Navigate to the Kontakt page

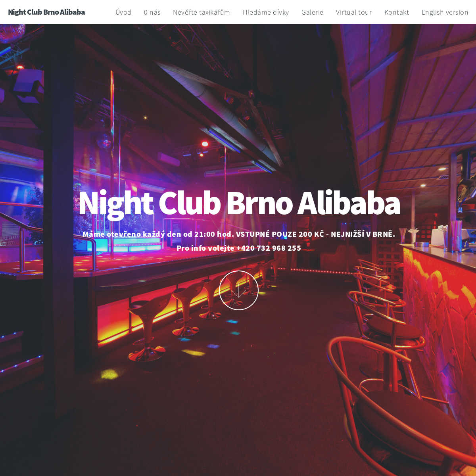click(x=397, y=12)
